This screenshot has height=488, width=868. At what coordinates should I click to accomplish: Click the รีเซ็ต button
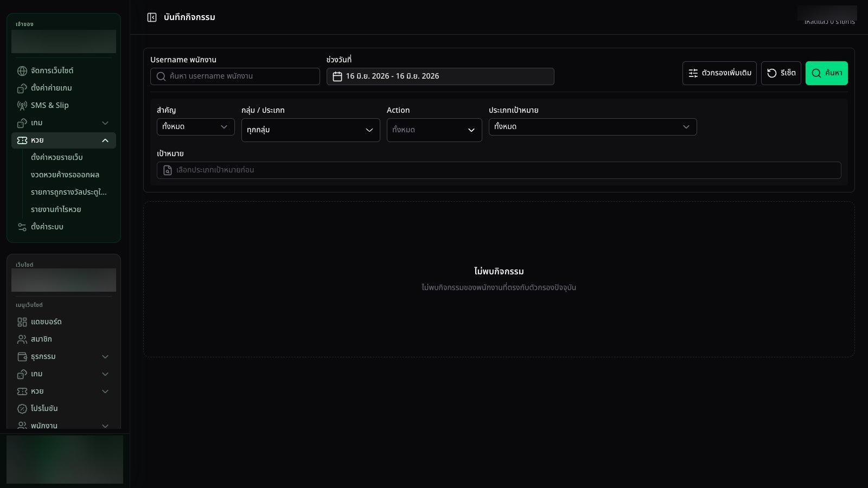pos(781,73)
